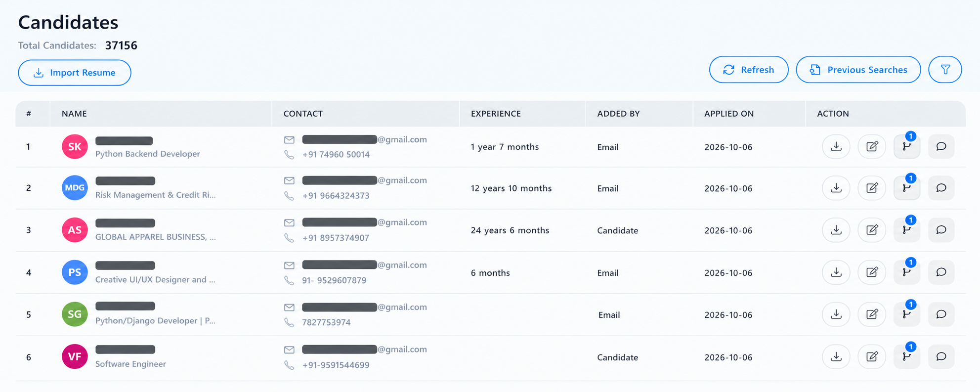Open comments for candidate SK
The height and width of the screenshot is (392, 980).
tap(941, 147)
